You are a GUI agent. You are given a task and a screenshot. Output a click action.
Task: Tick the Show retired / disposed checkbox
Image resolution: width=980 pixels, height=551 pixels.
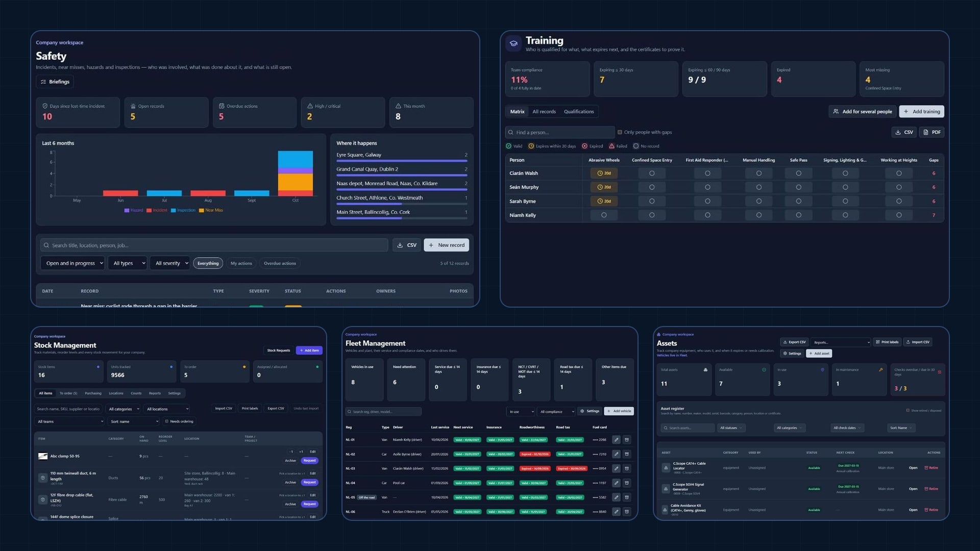pyautogui.click(x=908, y=410)
